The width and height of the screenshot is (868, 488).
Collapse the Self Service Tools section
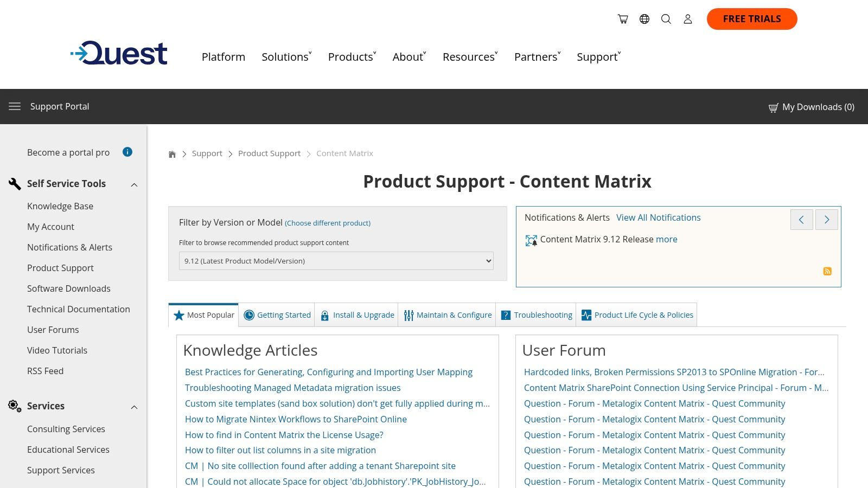point(134,184)
